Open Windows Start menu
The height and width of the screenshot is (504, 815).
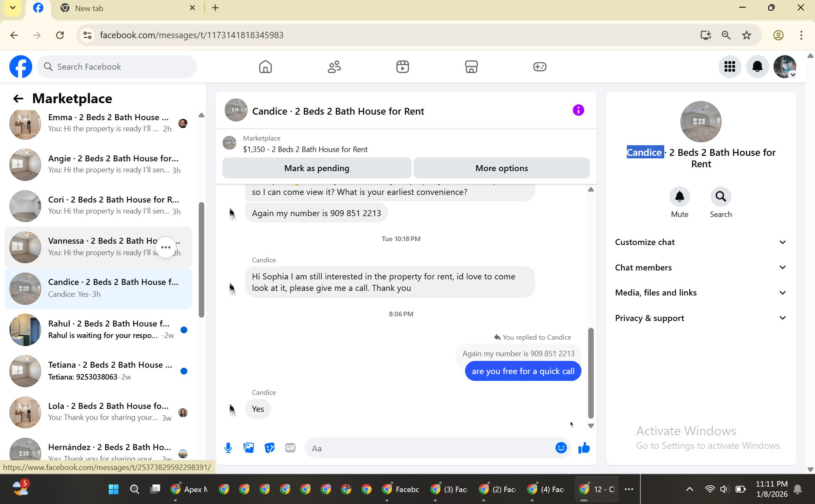(113, 489)
